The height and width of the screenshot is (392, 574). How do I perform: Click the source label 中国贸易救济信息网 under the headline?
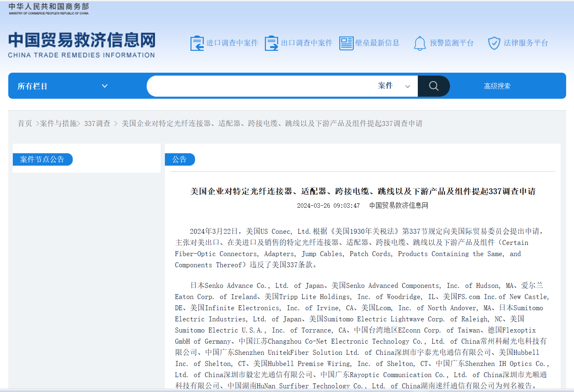click(399, 206)
